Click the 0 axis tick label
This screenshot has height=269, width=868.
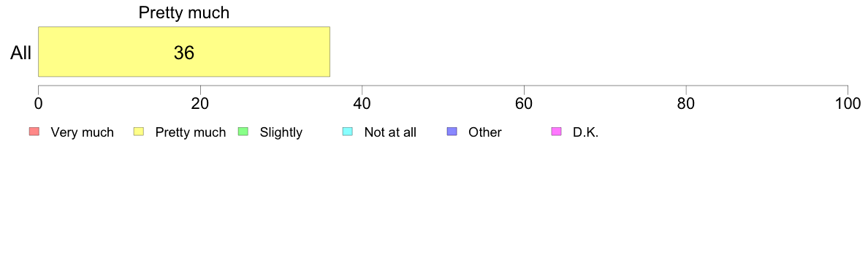coord(38,104)
